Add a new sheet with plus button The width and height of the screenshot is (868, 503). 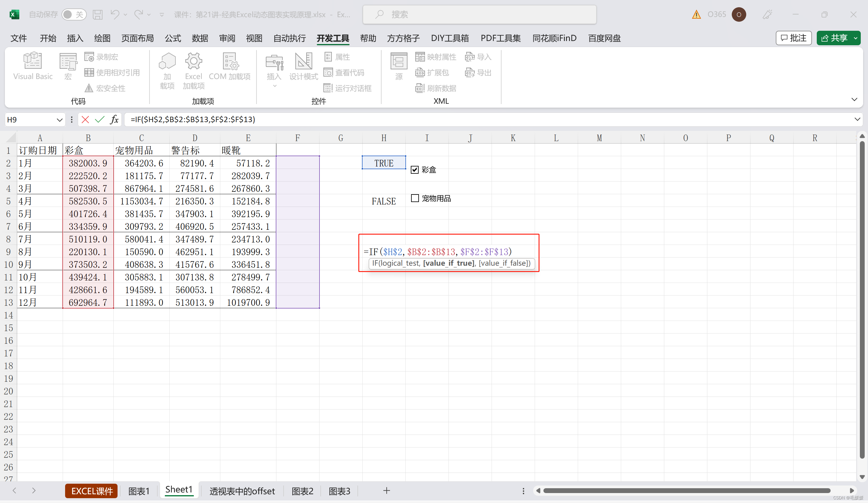386,491
